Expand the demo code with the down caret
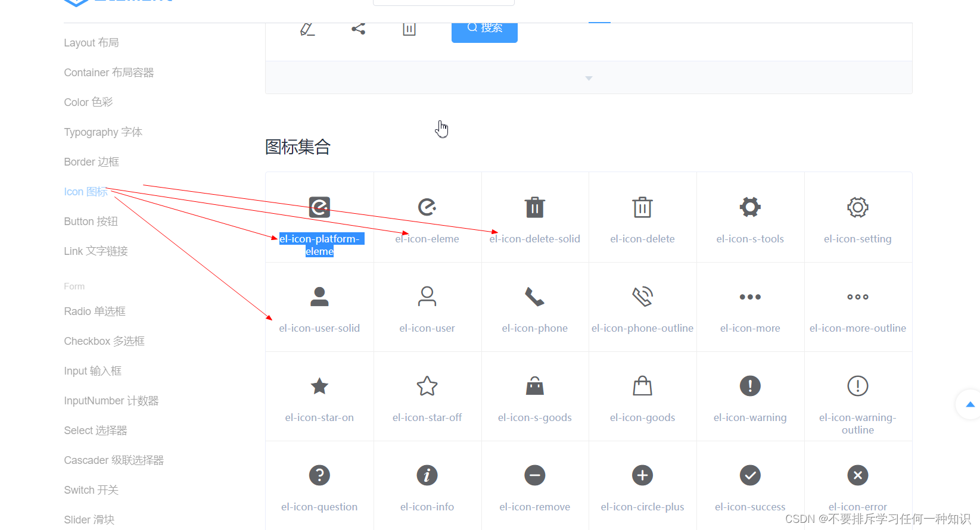 (x=589, y=77)
